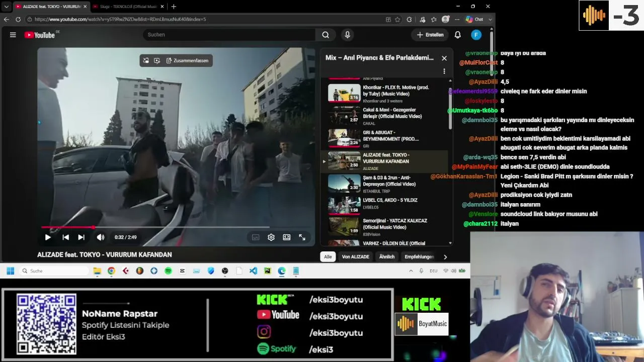Open the Khontkar - FLEX video thumbnail
644x362 pixels.
click(344, 94)
